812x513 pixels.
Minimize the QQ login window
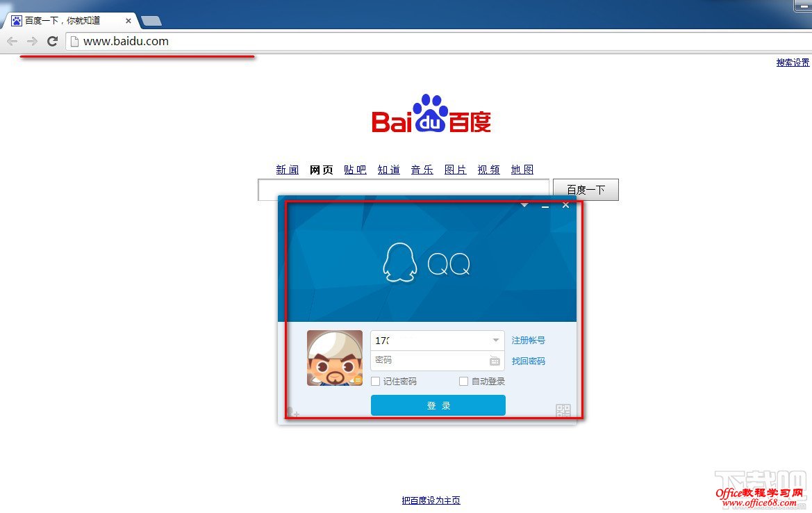pos(545,206)
